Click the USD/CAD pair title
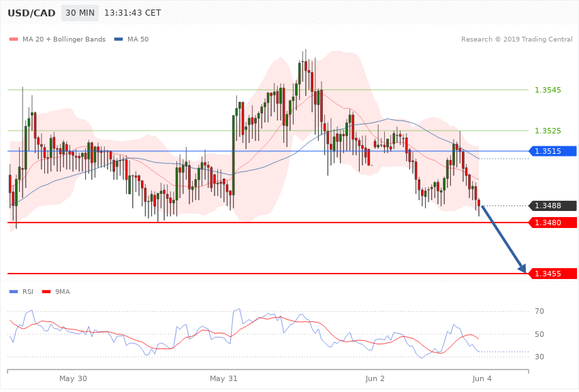The image size is (579, 392). point(31,13)
